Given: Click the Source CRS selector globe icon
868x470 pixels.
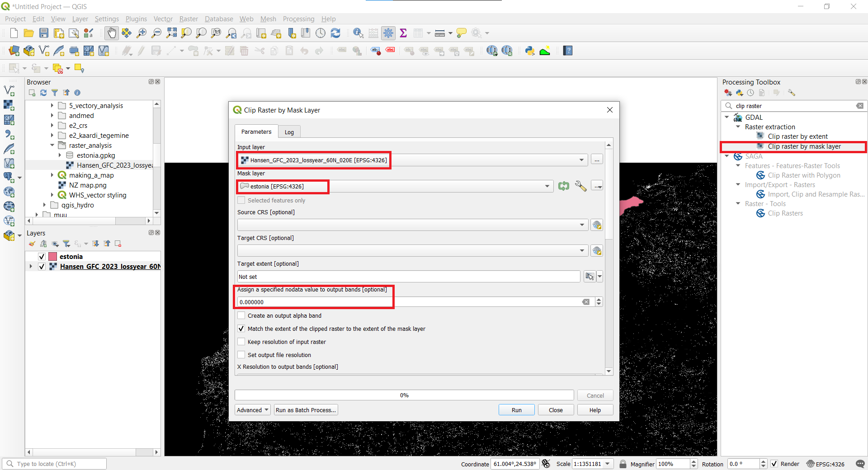Looking at the screenshot, I should [x=597, y=225].
